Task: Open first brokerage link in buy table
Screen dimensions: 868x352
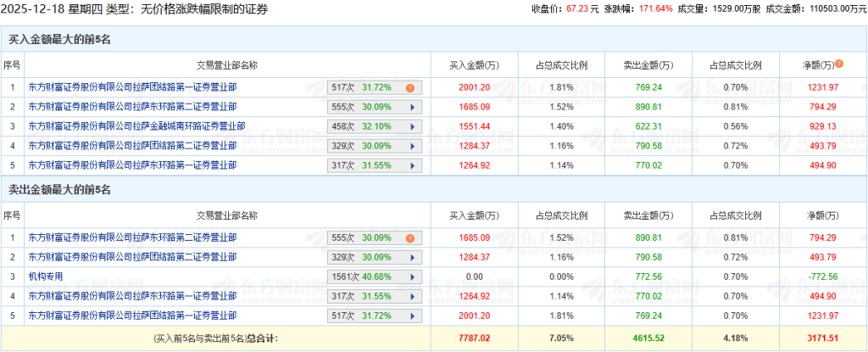Action: point(132,87)
